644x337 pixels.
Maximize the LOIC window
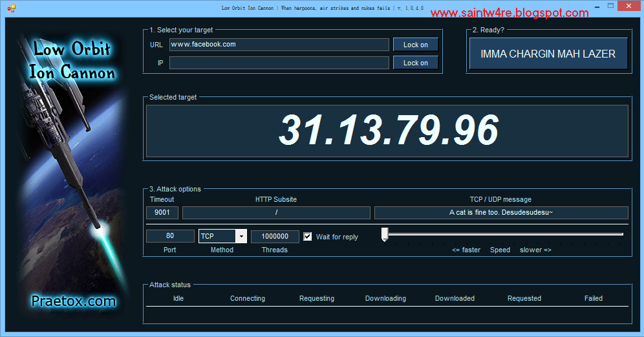click(611, 6)
